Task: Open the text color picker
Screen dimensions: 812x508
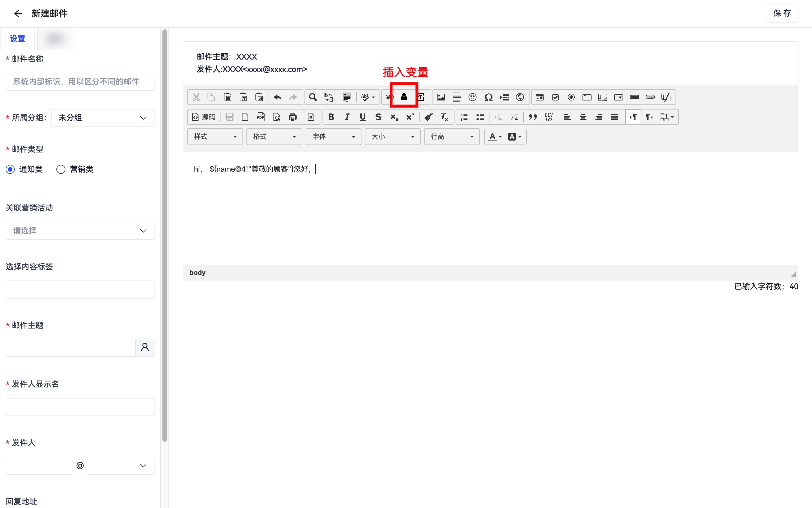Action: (x=495, y=137)
